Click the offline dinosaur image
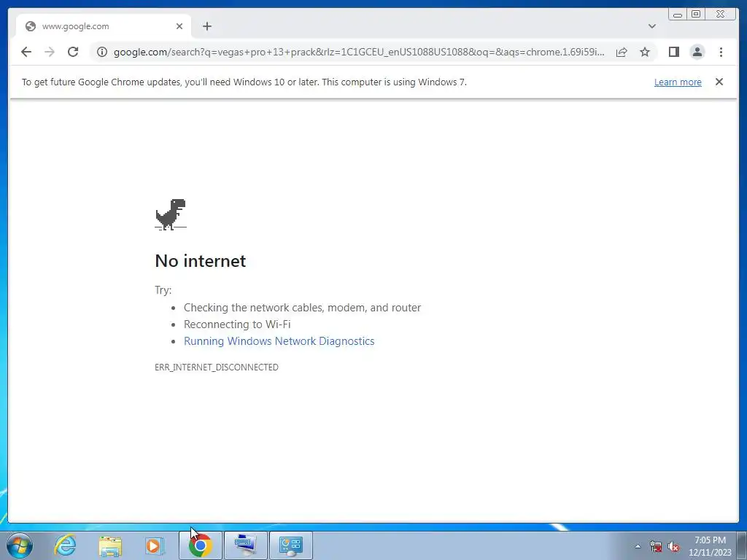Screen dimensions: 747x560 pyautogui.click(x=171, y=215)
